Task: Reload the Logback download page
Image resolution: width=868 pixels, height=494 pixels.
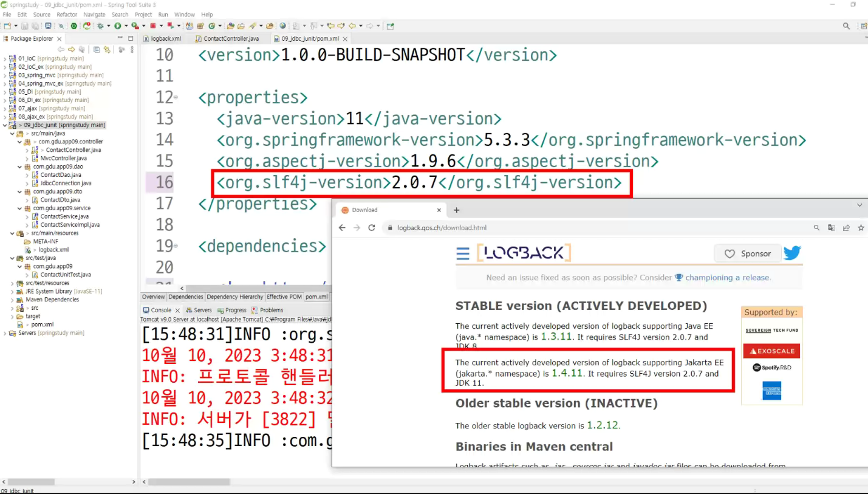Action: click(372, 228)
